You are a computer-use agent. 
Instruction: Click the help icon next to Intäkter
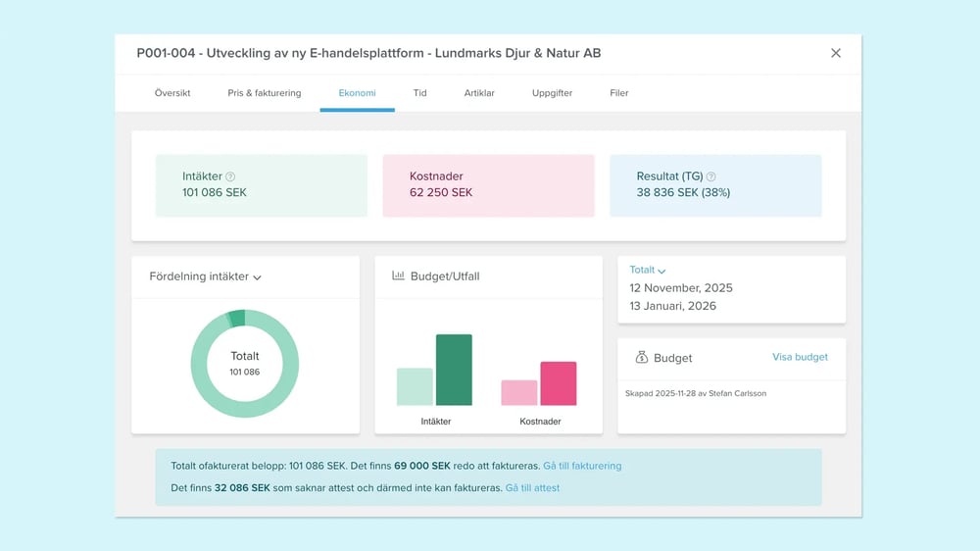click(230, 176)
